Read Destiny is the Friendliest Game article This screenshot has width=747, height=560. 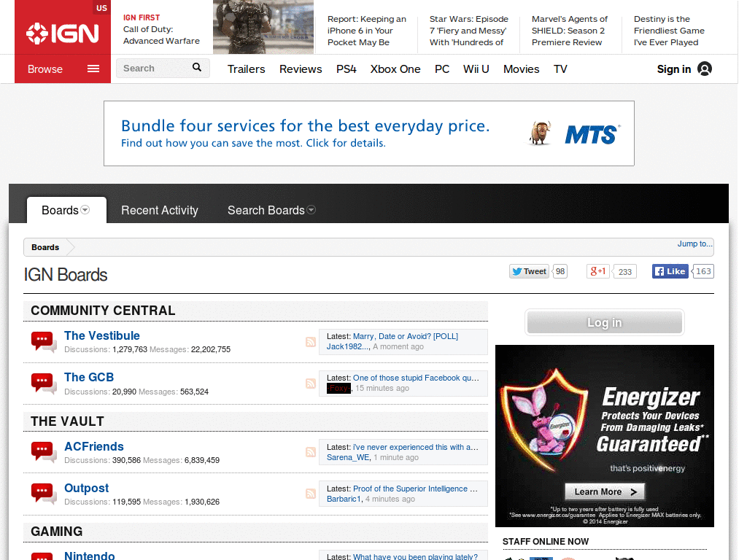669,31
